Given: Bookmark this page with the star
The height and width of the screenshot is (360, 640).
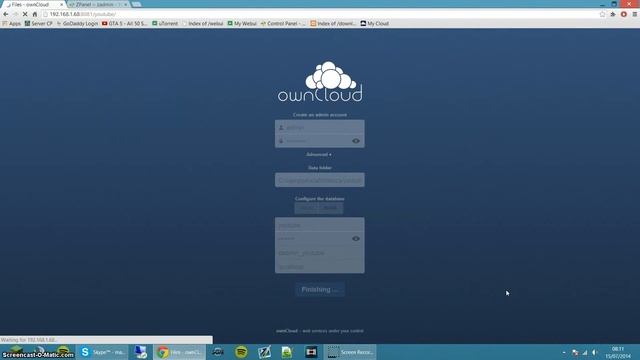Looking at the screenshot, I should pyautogui.click(x=602, y=14).
